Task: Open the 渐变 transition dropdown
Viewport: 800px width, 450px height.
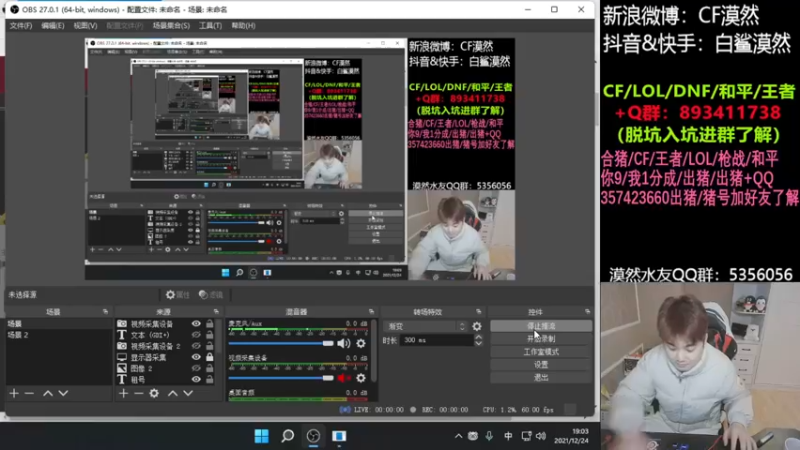Action: 427,326
